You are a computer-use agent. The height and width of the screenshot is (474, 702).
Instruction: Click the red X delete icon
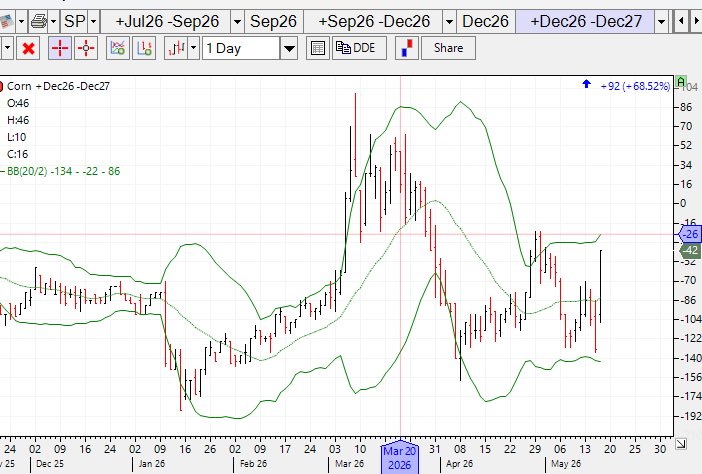[28, 48]
